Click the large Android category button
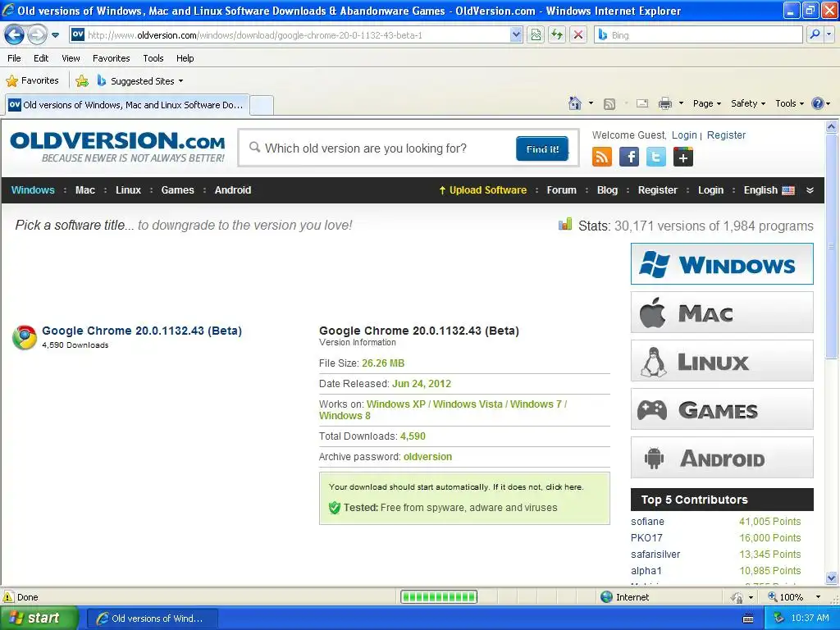The image size is (840, 630). pyautogui.click(x=722, y=458)
